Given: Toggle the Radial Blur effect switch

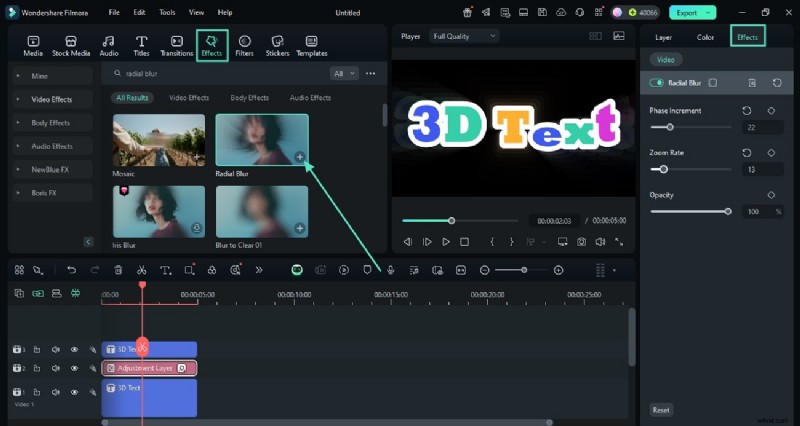Looking at the screenshot, I should coord(657,83).
